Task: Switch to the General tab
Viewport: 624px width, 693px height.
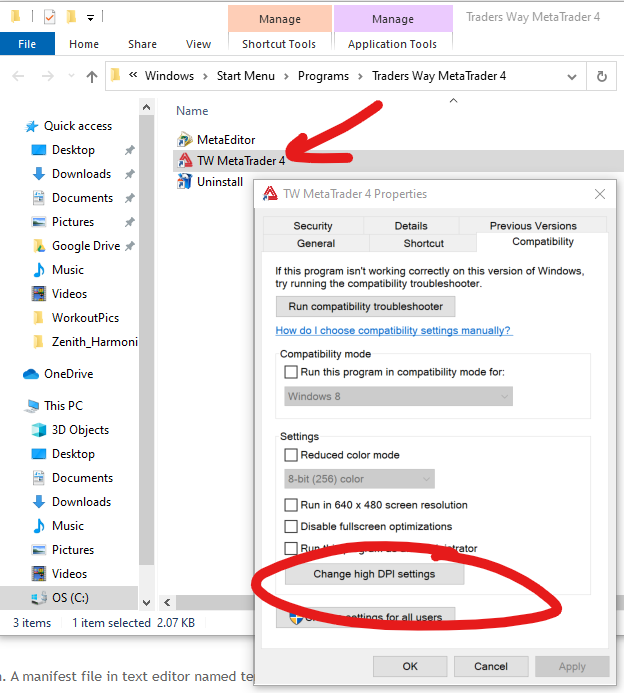Action: click(316, 243)
